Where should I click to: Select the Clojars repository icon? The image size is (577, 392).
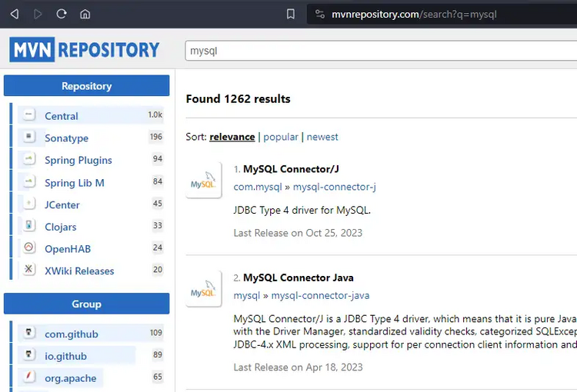coord(29,226)
